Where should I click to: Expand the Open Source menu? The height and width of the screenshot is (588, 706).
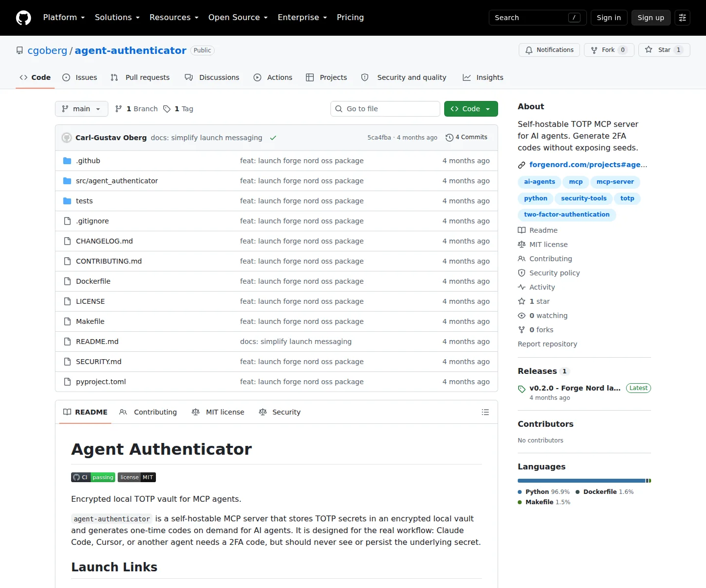(238, 18)
